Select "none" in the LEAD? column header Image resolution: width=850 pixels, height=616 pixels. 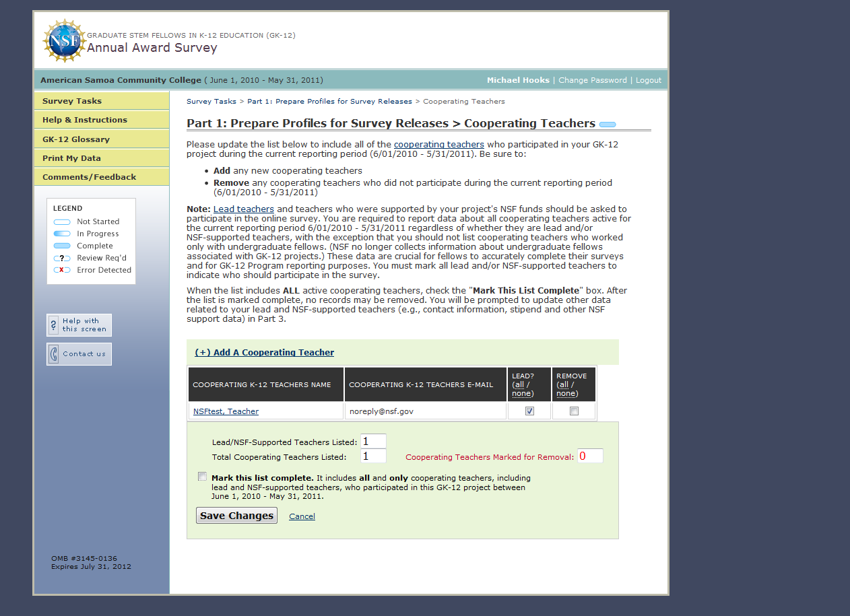522,393
